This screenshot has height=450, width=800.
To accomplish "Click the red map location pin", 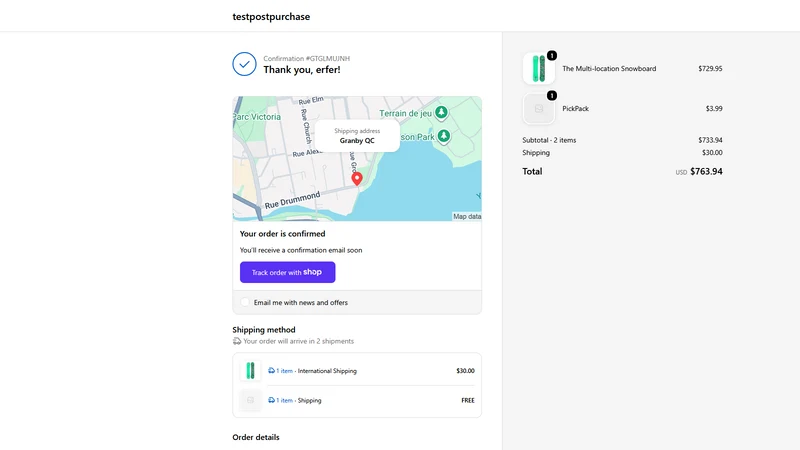I will point(357,179).
